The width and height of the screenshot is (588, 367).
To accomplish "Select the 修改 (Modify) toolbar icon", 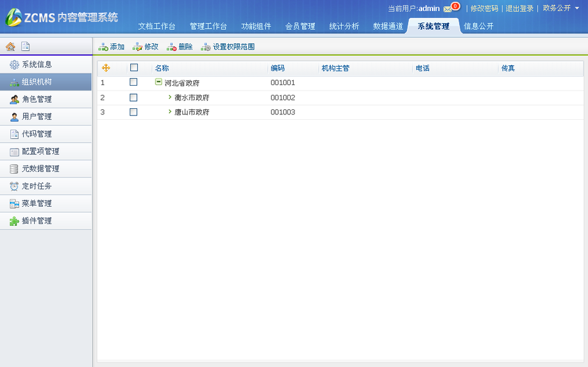I will pos(145,46).
